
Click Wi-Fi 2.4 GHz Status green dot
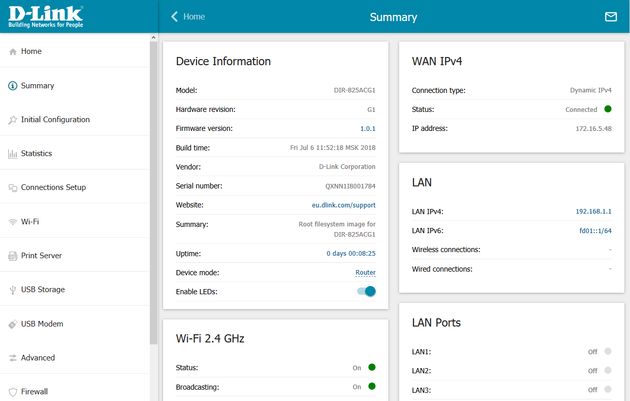[372, 367]
